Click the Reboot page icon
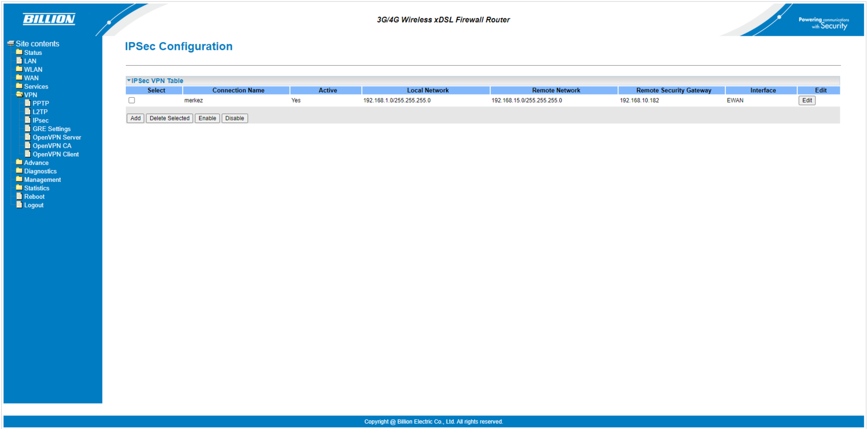Screen dimensions: 868x429 coord(19,197)
